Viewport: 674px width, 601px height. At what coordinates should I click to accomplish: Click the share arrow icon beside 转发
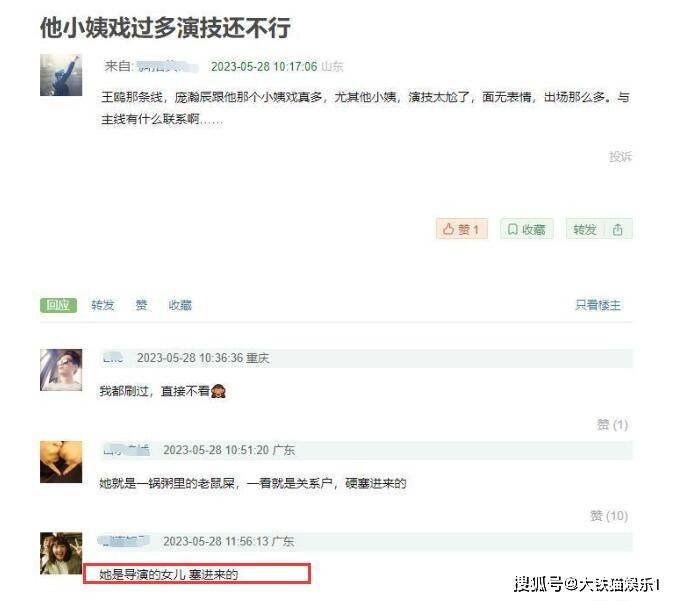[x=618, y=229]
